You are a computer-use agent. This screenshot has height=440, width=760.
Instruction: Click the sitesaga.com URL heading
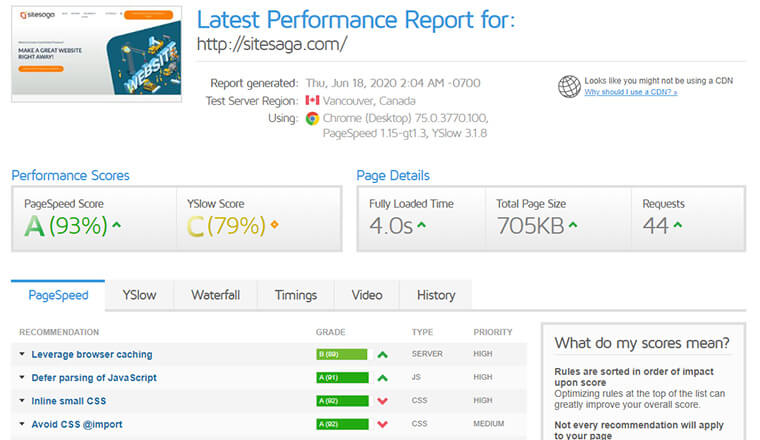pos(272,44)
